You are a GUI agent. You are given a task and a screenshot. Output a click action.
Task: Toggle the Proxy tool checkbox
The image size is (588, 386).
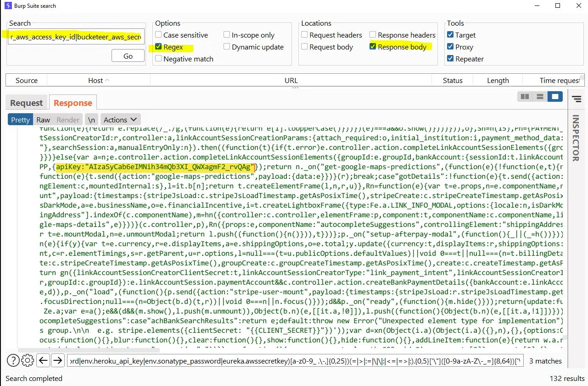pyautogui.click(x=450, y=47)
